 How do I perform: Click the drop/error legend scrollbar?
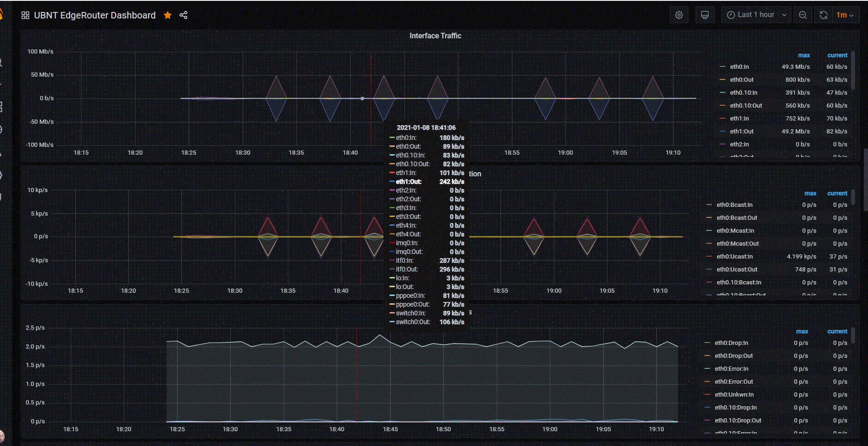pos(853,335)
